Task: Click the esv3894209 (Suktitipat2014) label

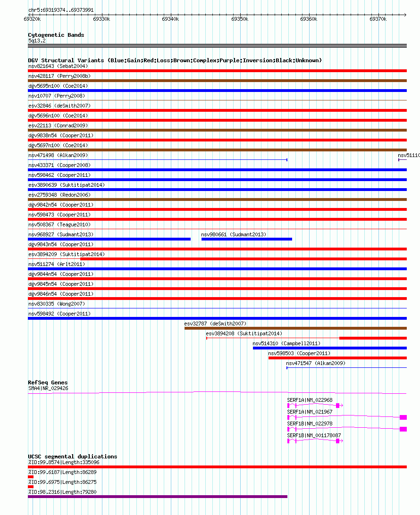Action: (67, 254)
